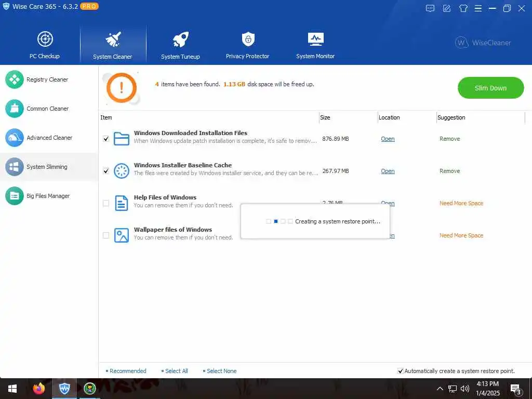Screen dimensions: 532x399
Task: Click the picture icon for Wallpaper files of Windows
Action: (x=121, y=235)
